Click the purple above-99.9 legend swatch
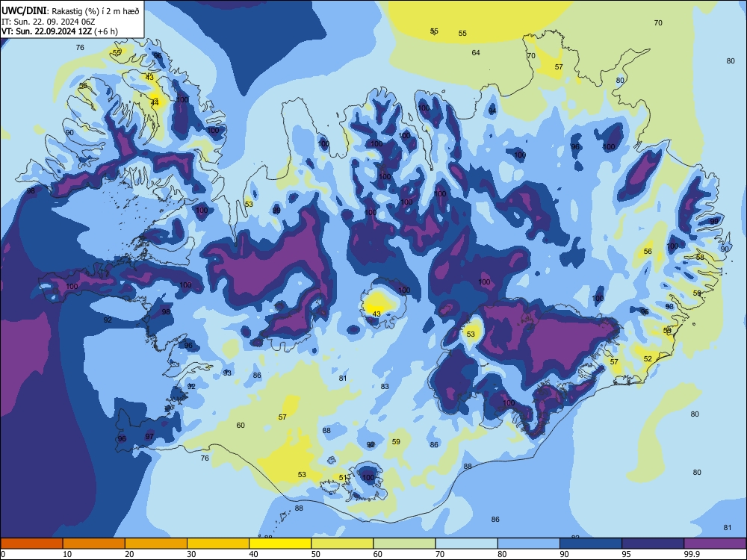The image size is (747, 560). [715, 544]
